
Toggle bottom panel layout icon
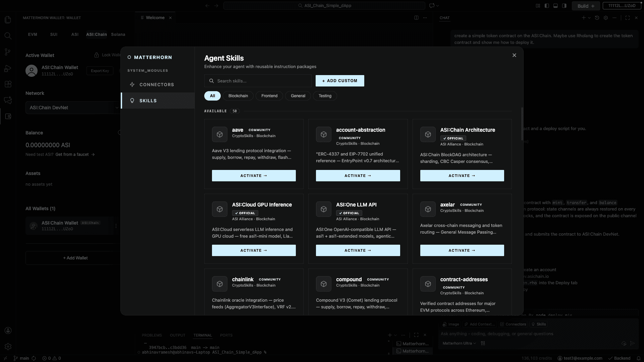click(555, 6)
